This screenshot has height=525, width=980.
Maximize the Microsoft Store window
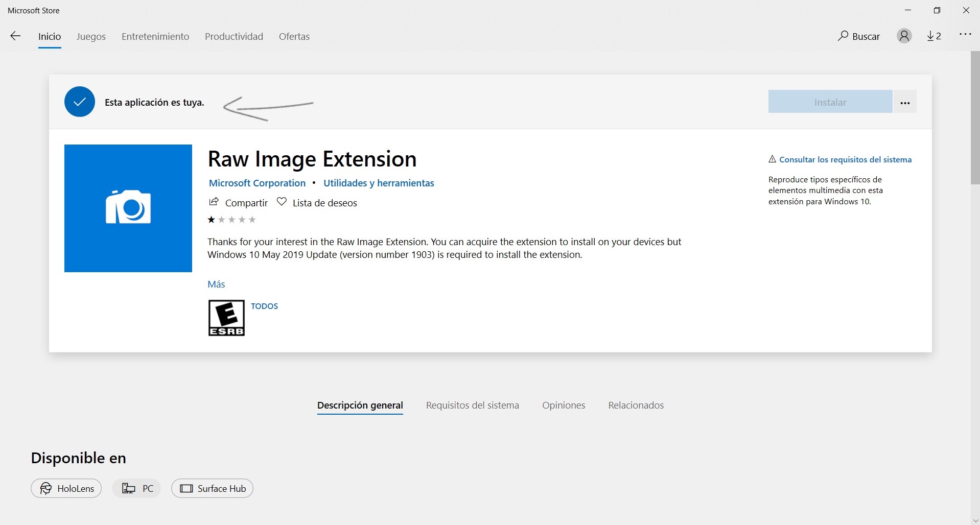click(937, 10)
